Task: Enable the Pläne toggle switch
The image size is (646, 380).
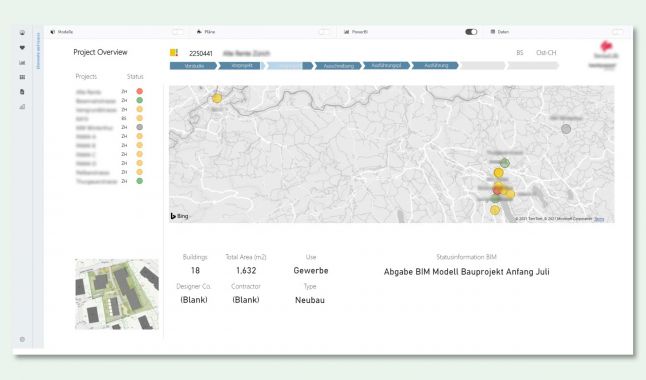Action: click(x=325, y=32)
